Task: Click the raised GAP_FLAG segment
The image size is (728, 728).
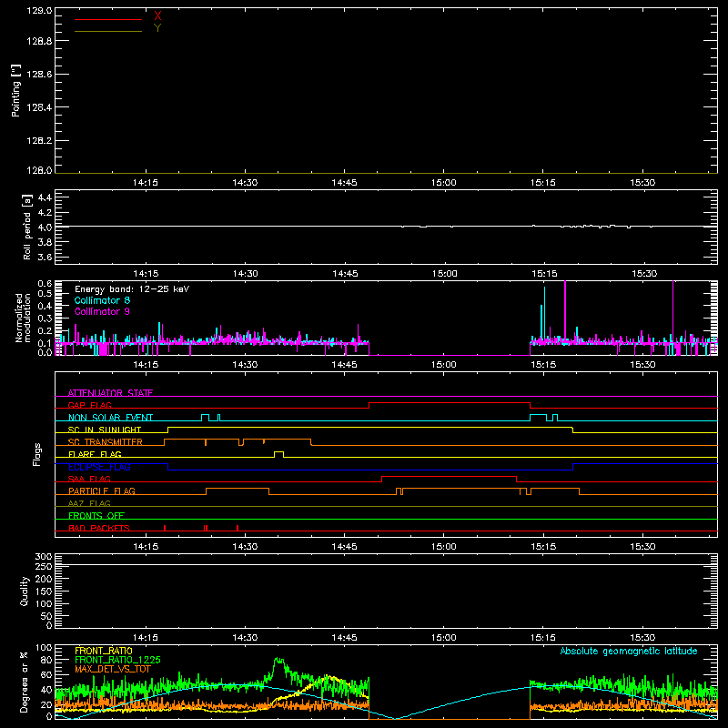Action: pos(450,403)
